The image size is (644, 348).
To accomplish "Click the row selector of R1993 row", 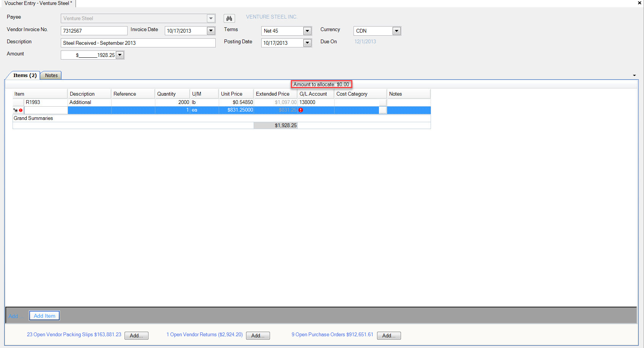I will tap(18, 102).
